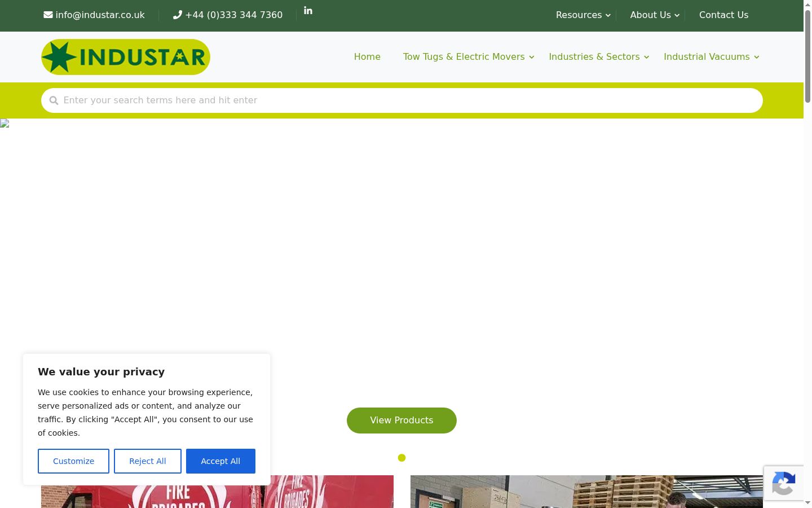Focus the site search field
Screen dimensions: 812x508
point(402,100)
